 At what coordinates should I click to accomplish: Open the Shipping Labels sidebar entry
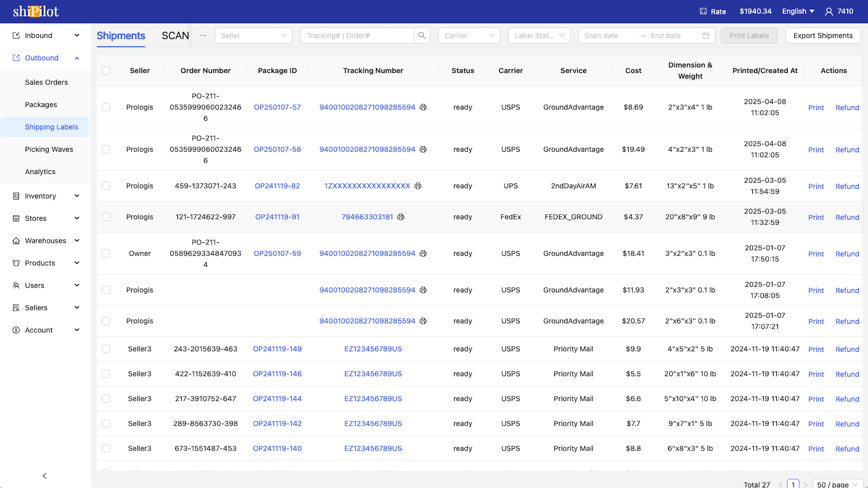pos(52,126)
